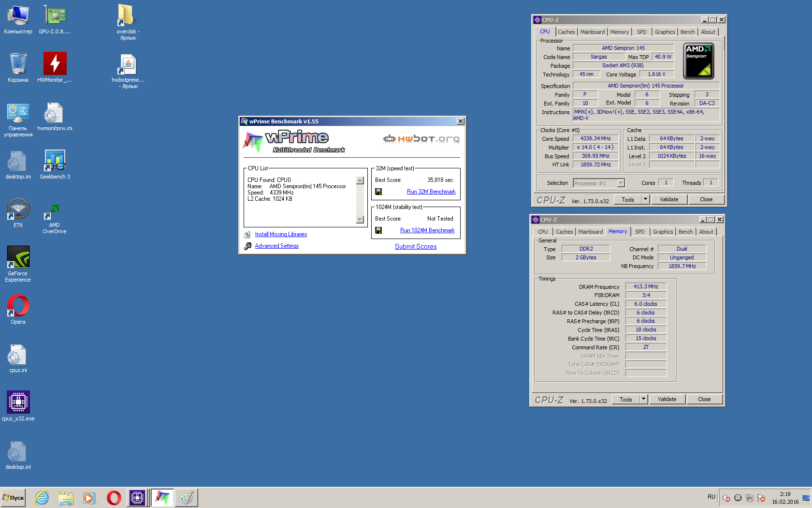This screenshot has height=508, width=812.
Task: Open Memory tab in top CPU-Z window
Action: [620, 32]
